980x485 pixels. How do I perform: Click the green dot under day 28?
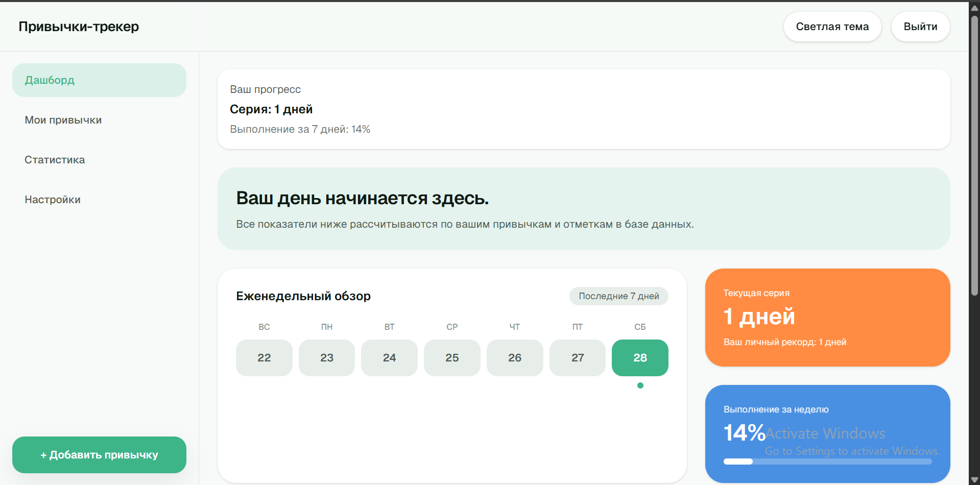click(640, 385)
